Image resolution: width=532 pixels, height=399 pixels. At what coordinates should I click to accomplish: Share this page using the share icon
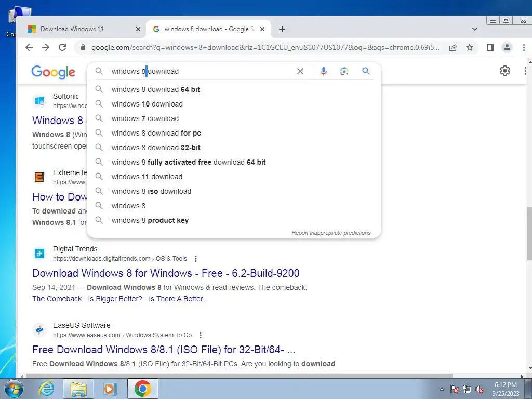453,47
